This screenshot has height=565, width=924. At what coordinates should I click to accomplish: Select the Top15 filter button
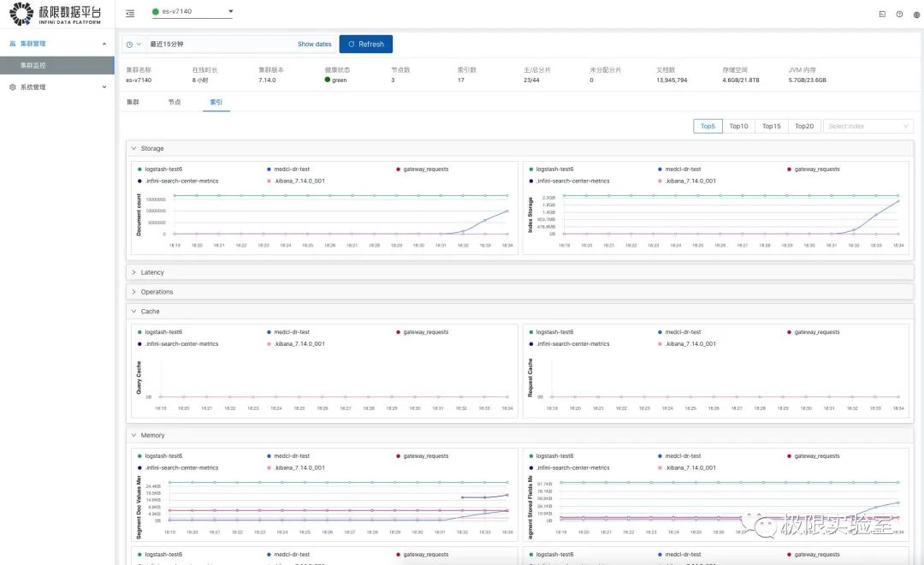pyautogui.click(x=772, y=126)
